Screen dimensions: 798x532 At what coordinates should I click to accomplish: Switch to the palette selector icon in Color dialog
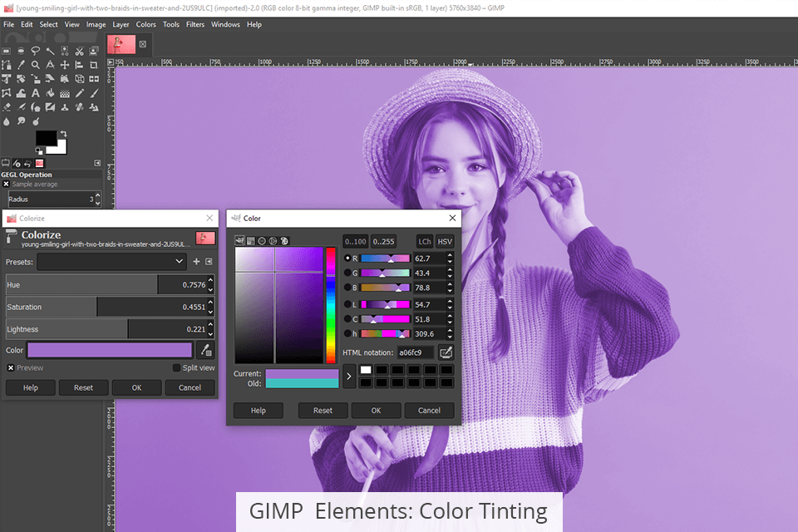click(284, 241)
